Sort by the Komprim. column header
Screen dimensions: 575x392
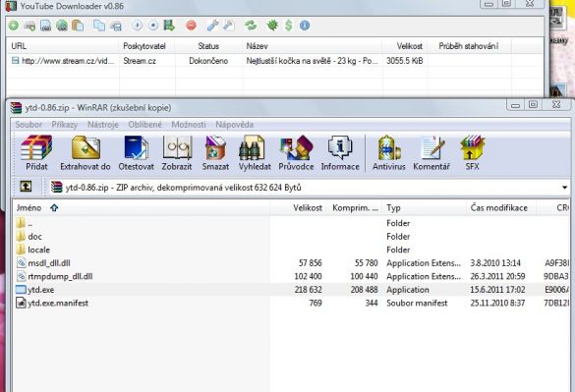[x=355, y=208]
